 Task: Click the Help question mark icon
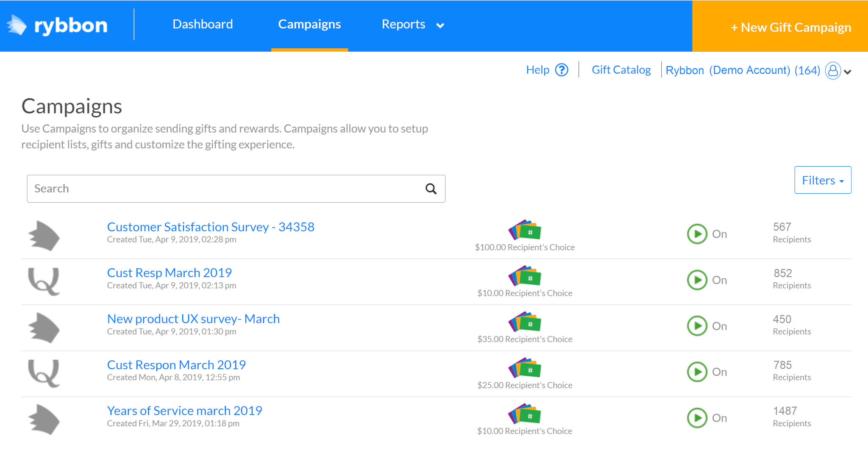562,70
